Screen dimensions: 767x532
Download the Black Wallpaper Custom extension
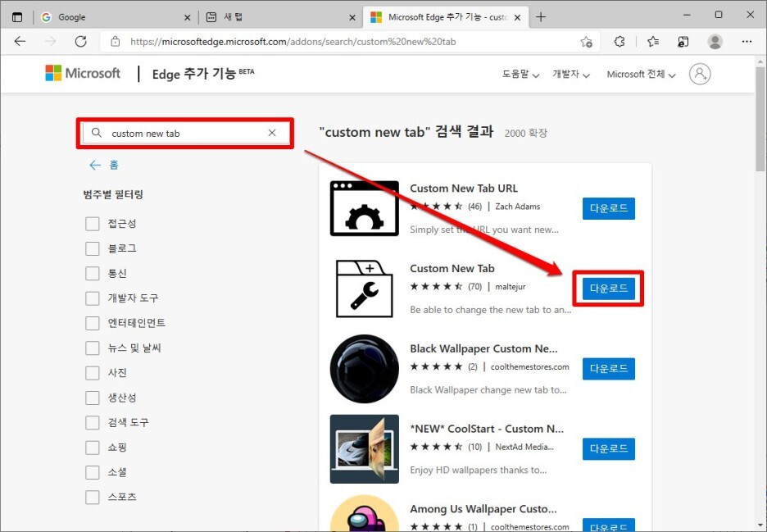click(609, 369)
